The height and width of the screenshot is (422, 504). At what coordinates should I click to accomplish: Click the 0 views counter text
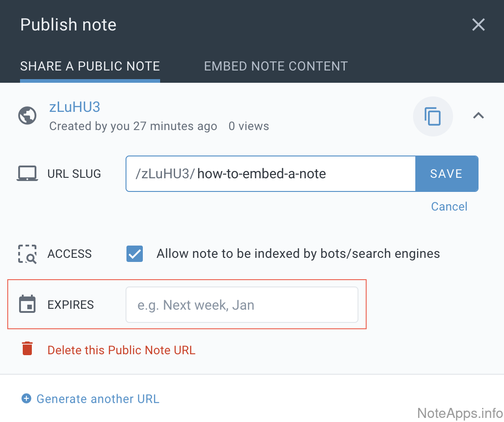tap(248, 126)
